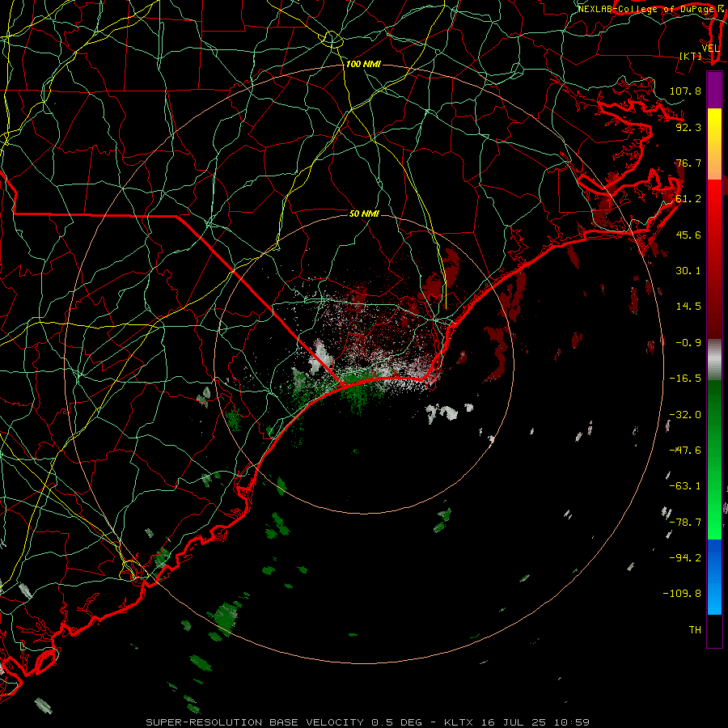Viewport: 728px width, 728px height.
Task: Select the -94.2 legend value
Action: point(685,557)
